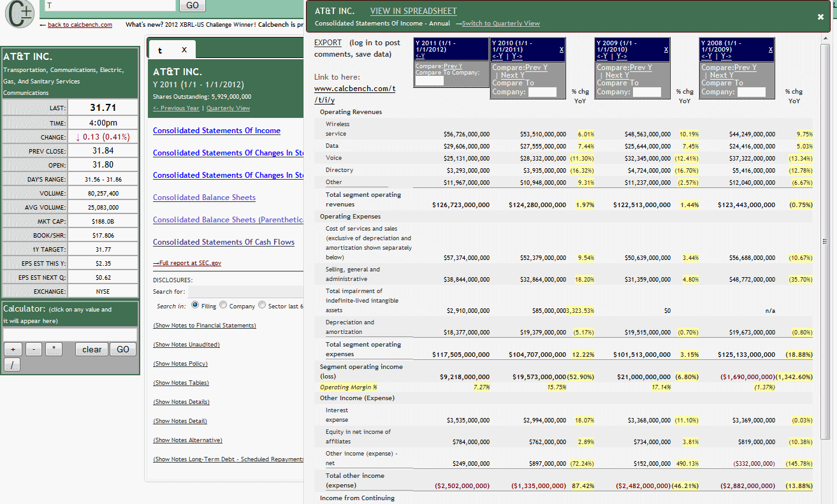837x504 pixels.
Task: Open Previous Year link under AT&T INC.
Action: (176, 108)
